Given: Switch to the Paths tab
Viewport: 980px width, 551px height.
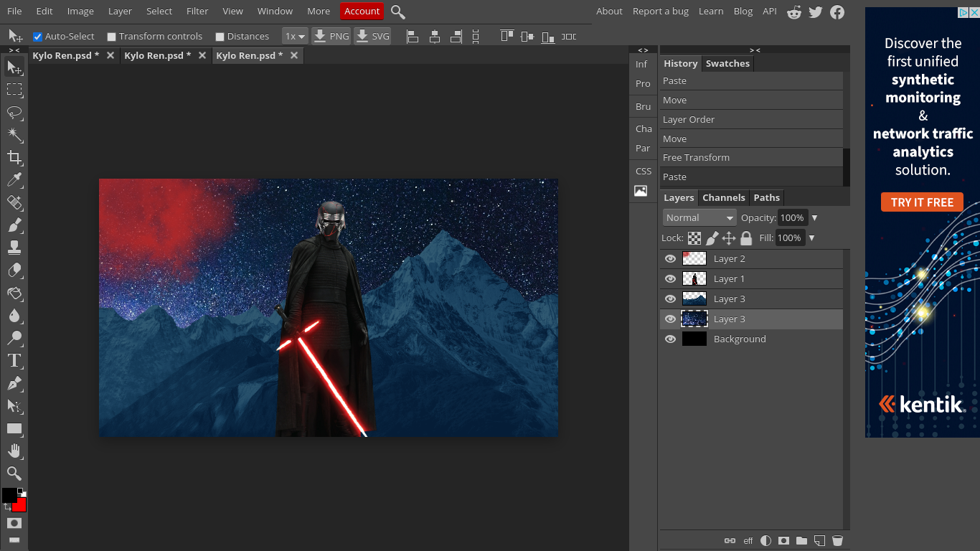Looking at the screenshot, I should pyautogui.click(x=766, y=197).
